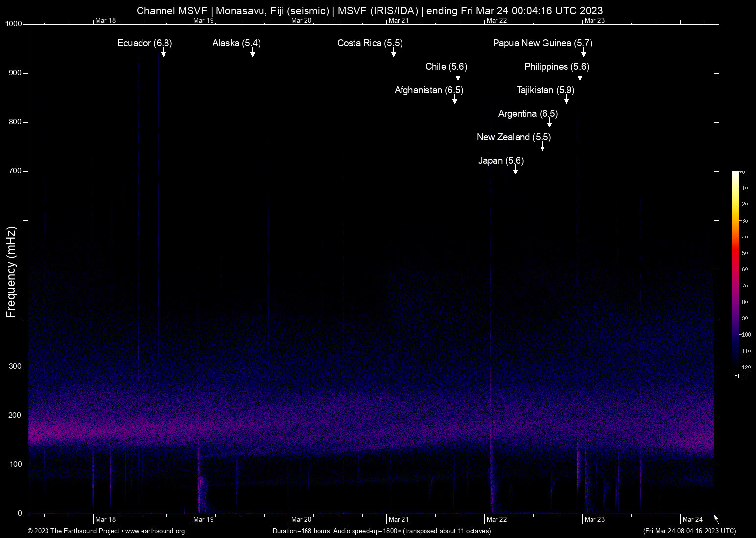The height and width of the screenshot is (538, 756).
Task: Click the Mar 19 marker on the bottom axis
Action: 203,519
